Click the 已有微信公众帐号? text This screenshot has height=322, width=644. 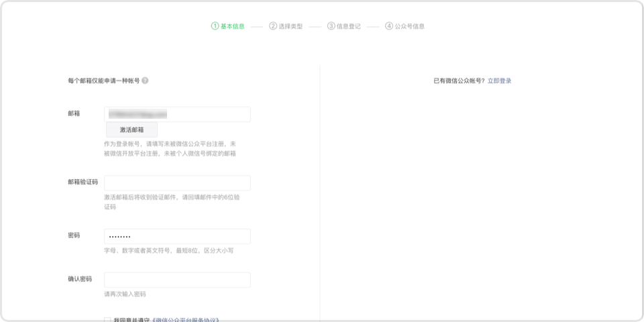point(459,81)
